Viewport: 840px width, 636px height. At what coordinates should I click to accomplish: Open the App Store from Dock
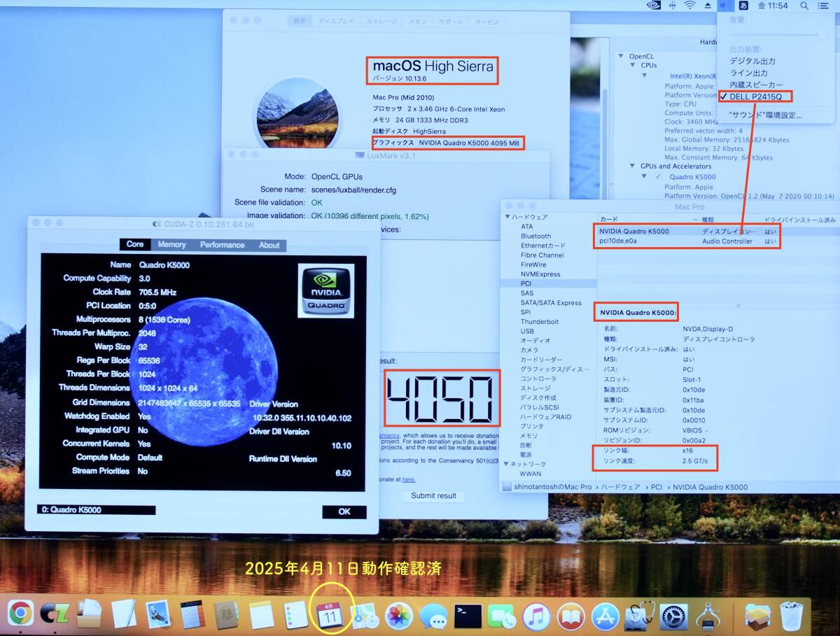click(x=605, y=616)
